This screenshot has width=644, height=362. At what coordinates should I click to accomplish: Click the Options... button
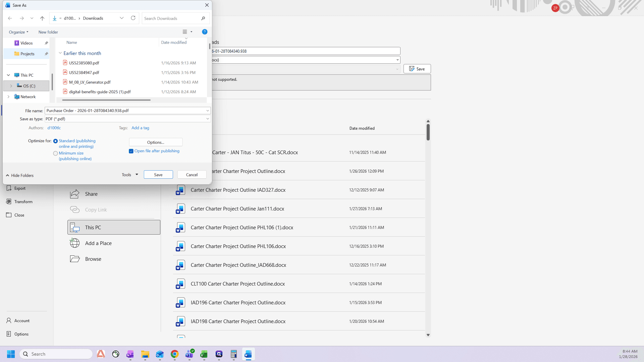pos(156,142)
